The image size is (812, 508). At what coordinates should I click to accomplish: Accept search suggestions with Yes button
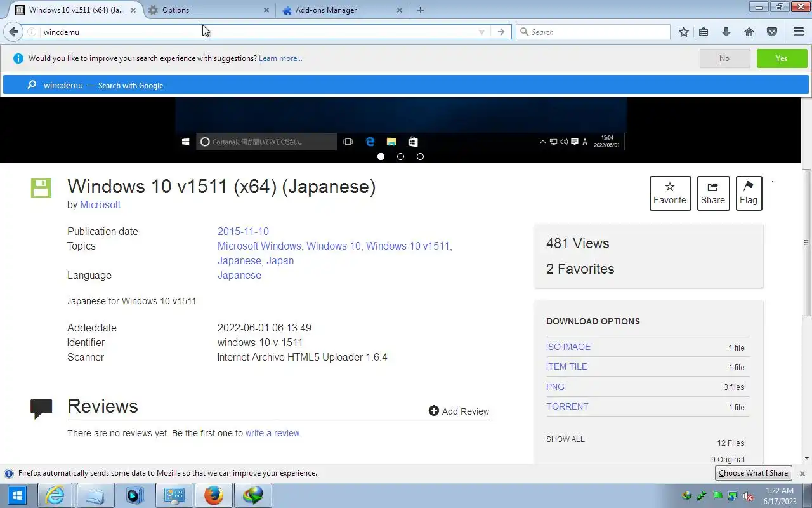click(x=782, y=58)
